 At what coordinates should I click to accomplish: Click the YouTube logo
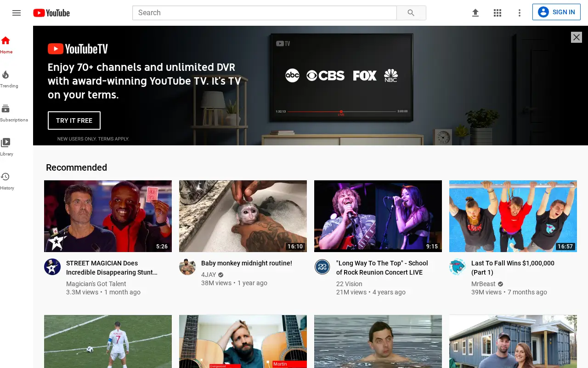(51, 13)
